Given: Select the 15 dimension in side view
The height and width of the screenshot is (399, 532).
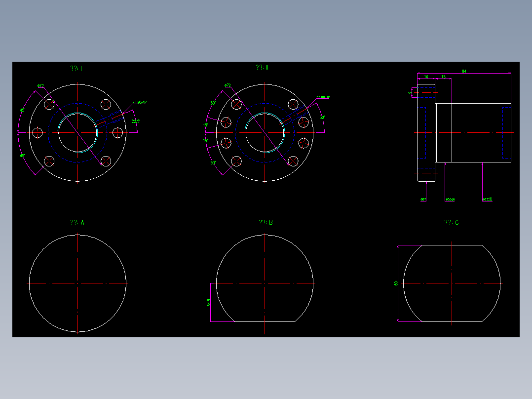Looking at the screenshot, I should pos(444,77).
